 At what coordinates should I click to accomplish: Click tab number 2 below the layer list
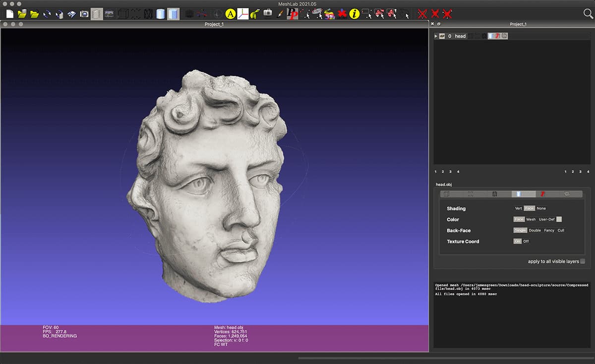(442, 171)
